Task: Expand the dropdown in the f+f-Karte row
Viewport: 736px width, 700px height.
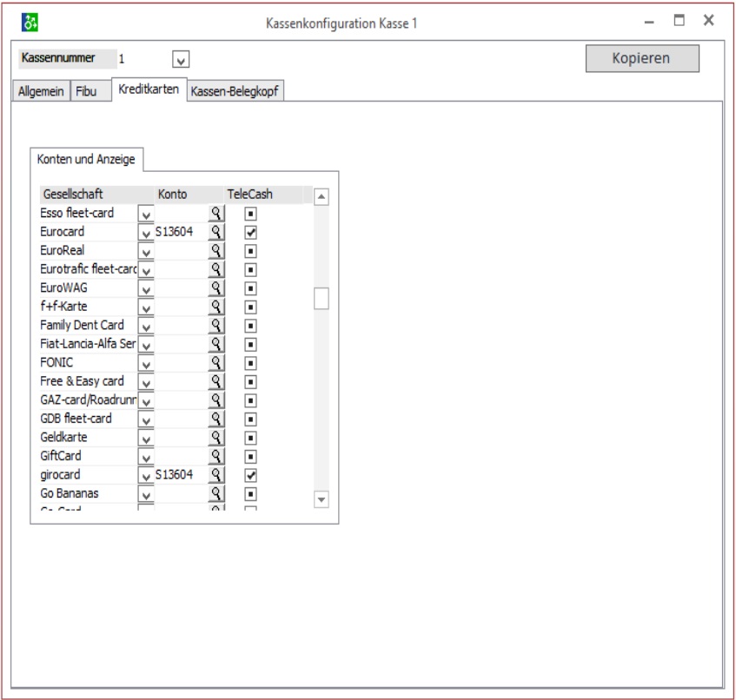Action: click(145, 307)
